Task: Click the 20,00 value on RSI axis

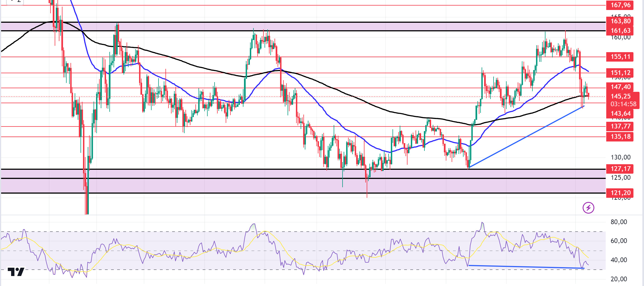Action: (x=619, y=279)
